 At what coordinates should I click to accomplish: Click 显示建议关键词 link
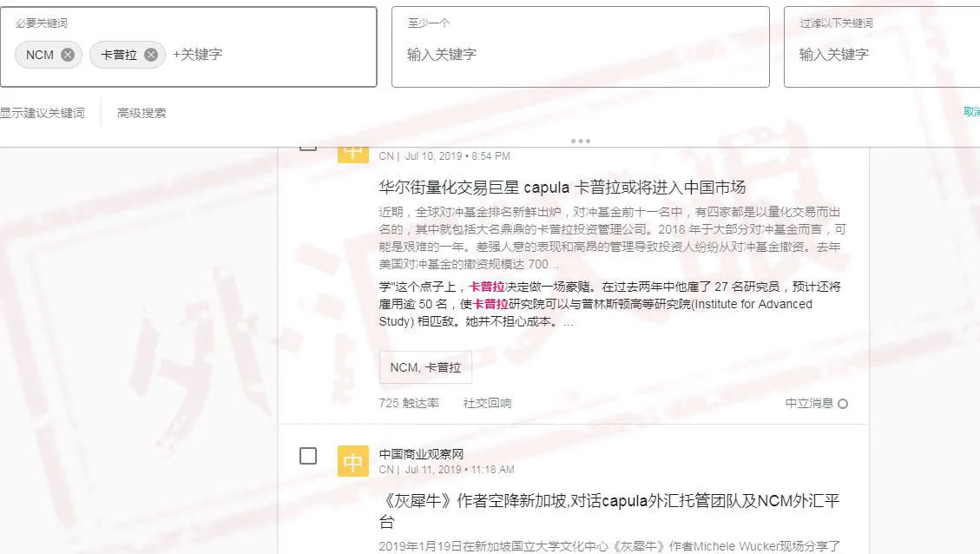click(42, 113)
